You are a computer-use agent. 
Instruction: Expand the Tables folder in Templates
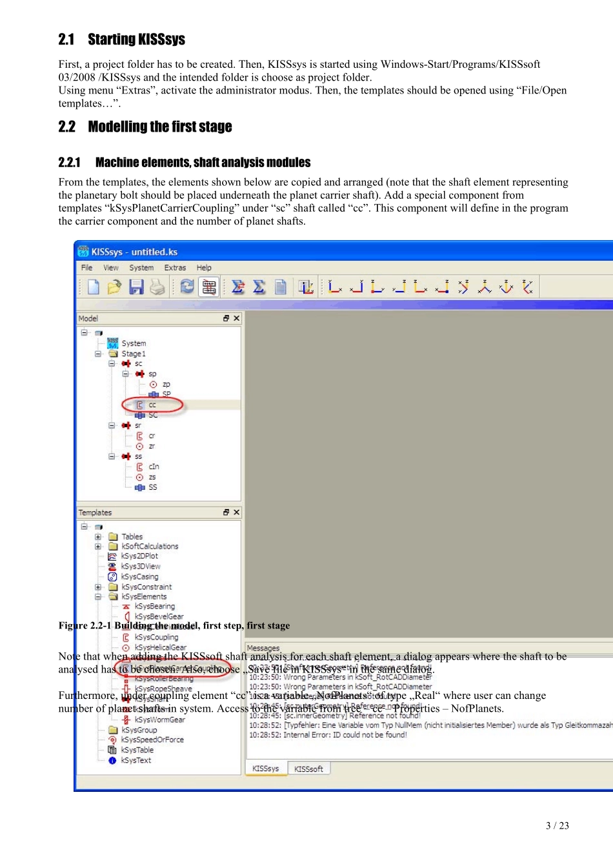[x=98, y=537]
